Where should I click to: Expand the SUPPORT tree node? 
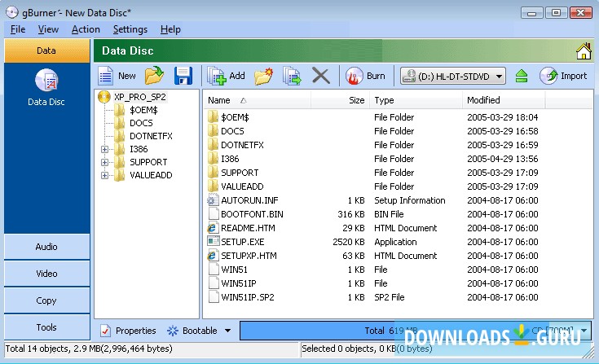(x=104, y=162)
